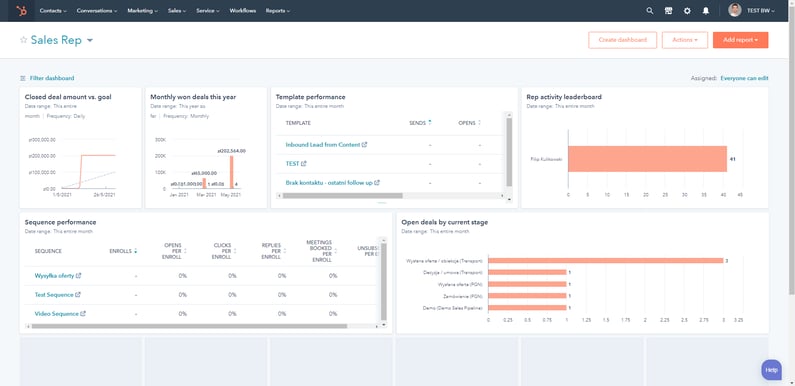The image size is (795, 386).
Task: Expand the Marketing menu
Action: [142, 11]
